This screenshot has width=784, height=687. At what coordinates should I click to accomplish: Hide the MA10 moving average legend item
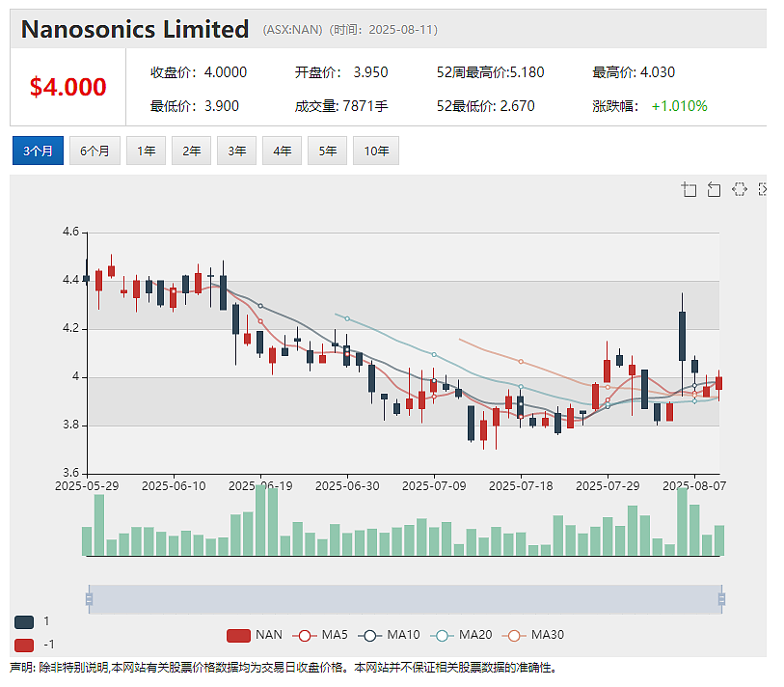click(x=389, y=635)
